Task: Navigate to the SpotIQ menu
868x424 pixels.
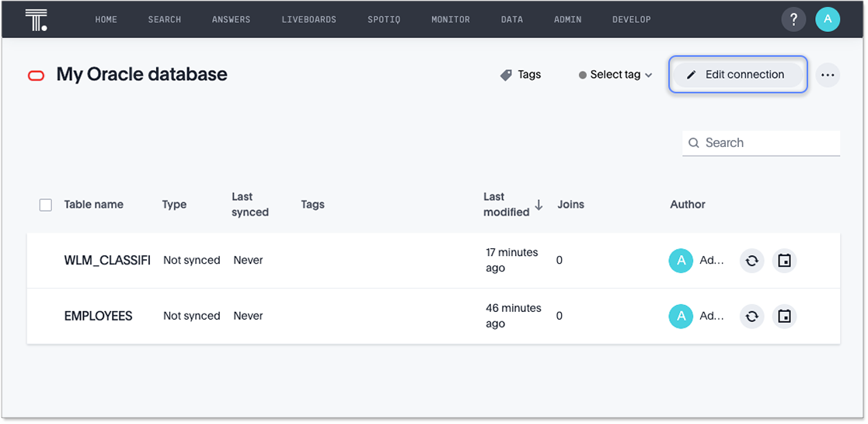Action: [x=384, y=19]
